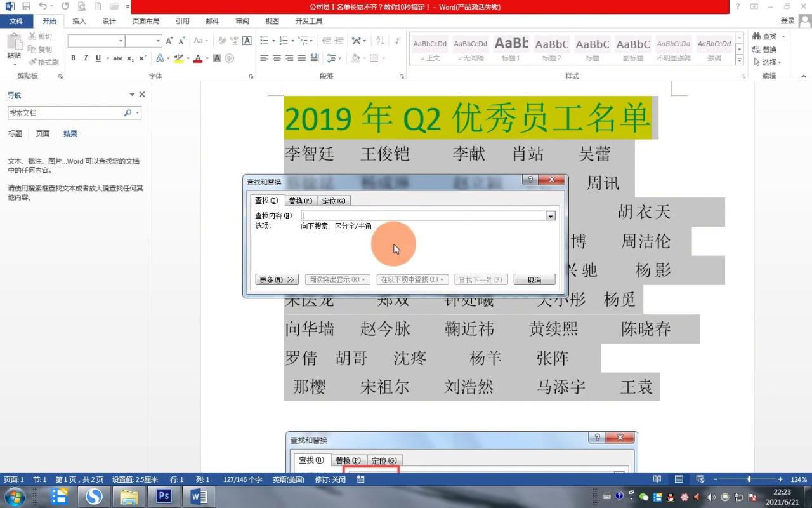Open Photoshop from the taskbar

click(x=163, y=496)
